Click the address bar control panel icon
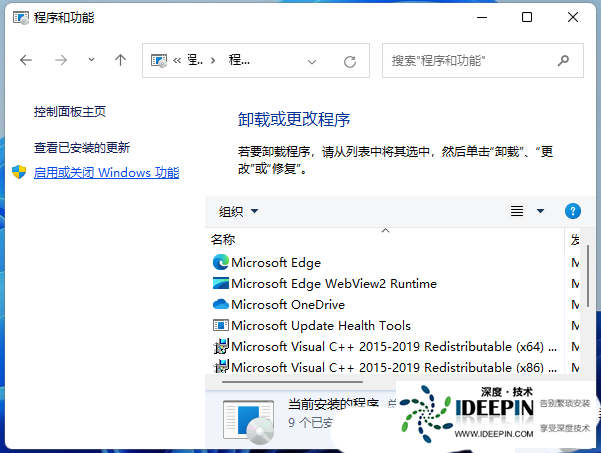Screen dimensions: 601x453 coord(159,61)
